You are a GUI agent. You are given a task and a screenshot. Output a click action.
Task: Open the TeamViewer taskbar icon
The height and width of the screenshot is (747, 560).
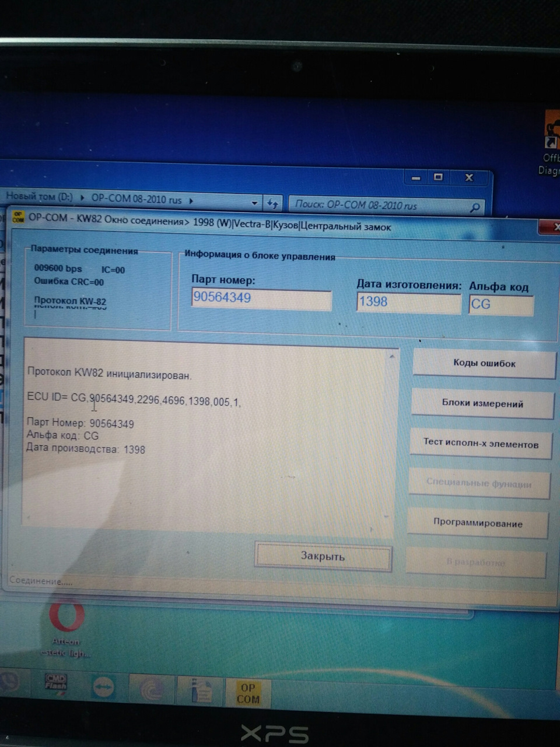pyautogui.click(x=104, y=687)
